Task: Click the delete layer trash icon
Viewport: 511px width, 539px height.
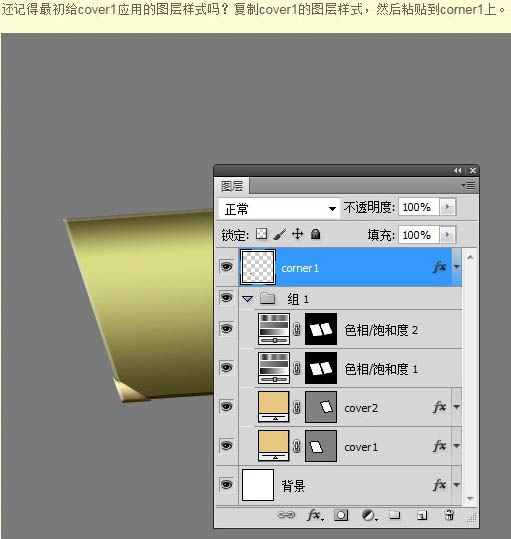Action: pyautogui.click(x=449, y=515)
